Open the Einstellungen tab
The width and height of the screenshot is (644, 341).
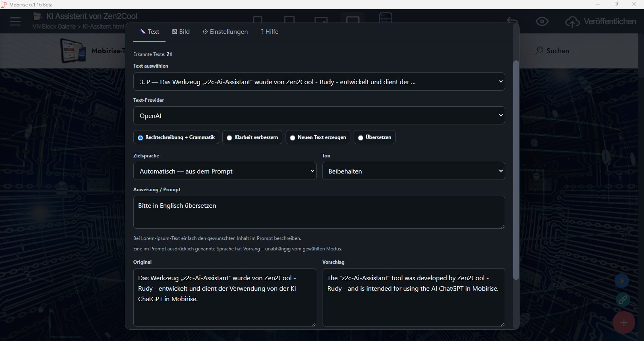click(x=225, y=32)
